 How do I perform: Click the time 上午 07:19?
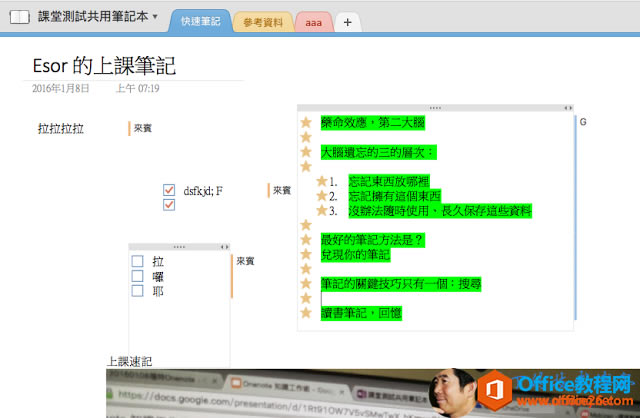138,88
